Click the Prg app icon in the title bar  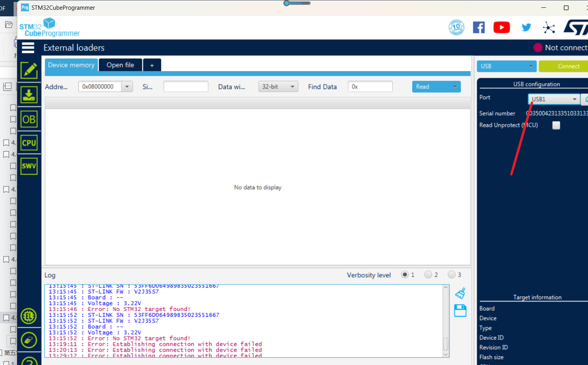coord(25,7)
